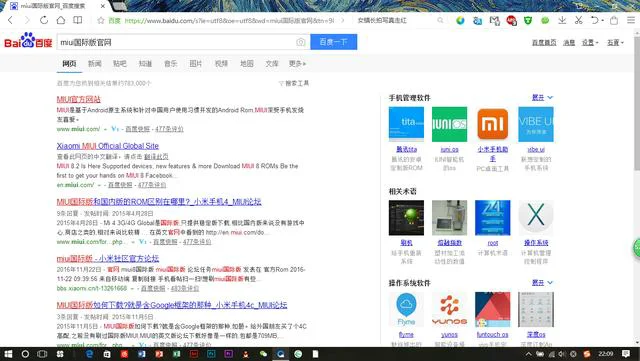
Task: Switch to the 新闻 tab
Action: [94, 64]
